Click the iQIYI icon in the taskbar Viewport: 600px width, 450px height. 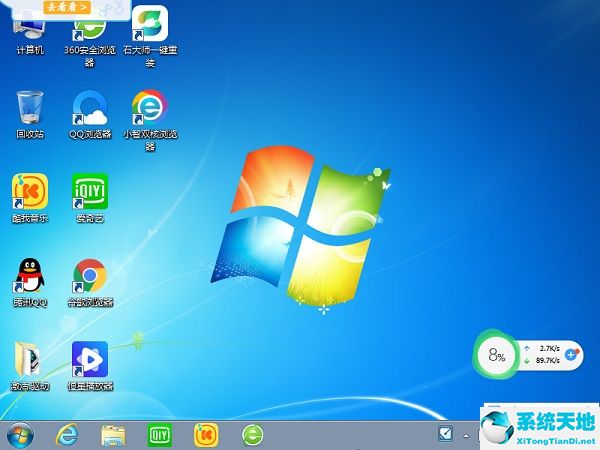(x=160, y=434)
